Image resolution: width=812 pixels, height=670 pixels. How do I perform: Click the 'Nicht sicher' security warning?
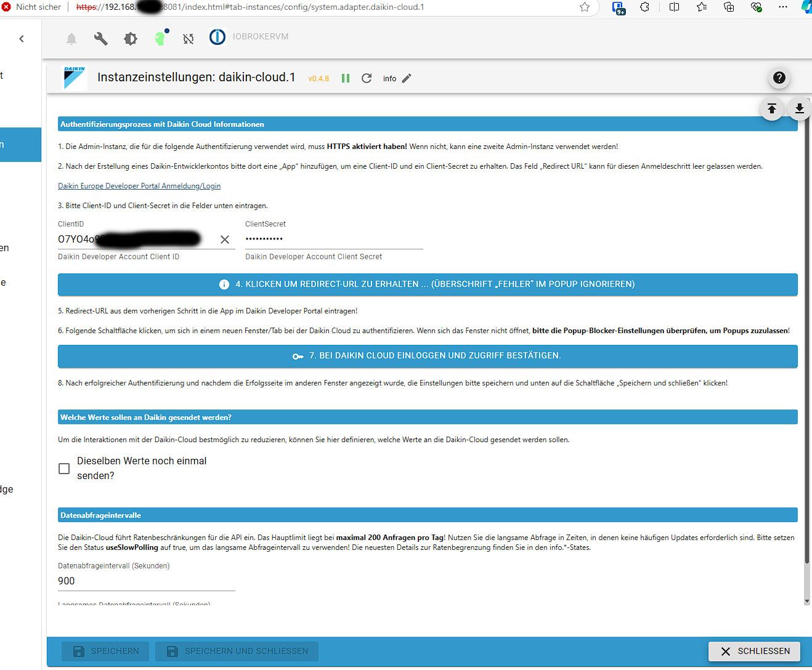32,7
